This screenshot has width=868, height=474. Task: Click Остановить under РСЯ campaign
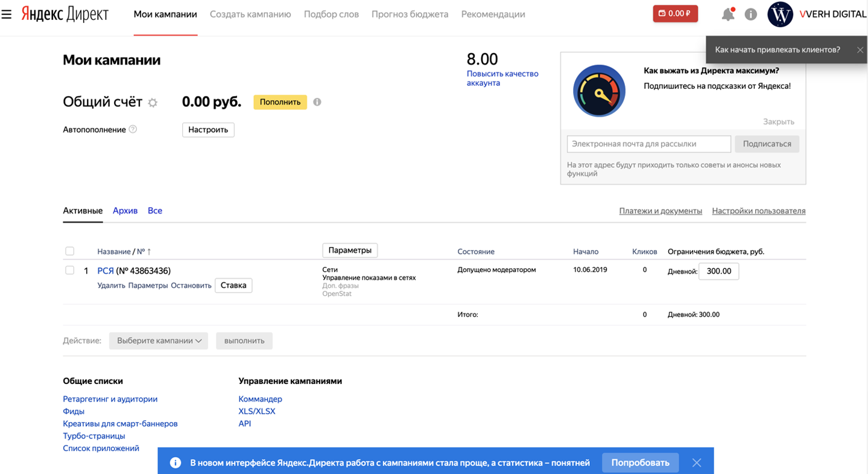191,285
